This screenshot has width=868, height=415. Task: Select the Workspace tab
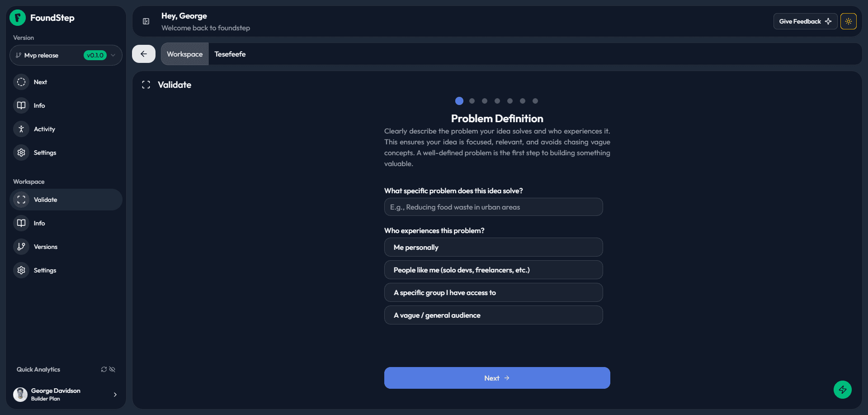184,54
